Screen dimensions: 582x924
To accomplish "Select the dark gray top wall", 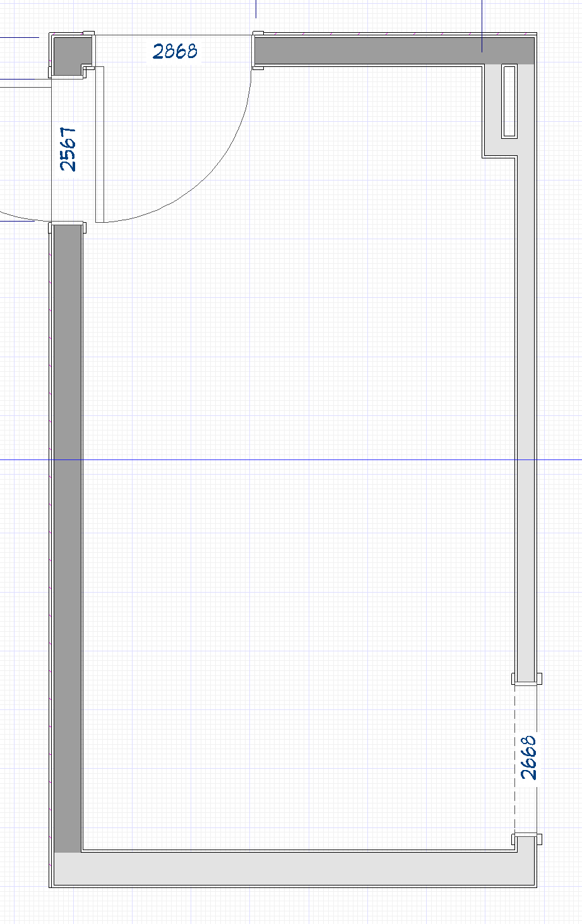I will tap(379, 50).
